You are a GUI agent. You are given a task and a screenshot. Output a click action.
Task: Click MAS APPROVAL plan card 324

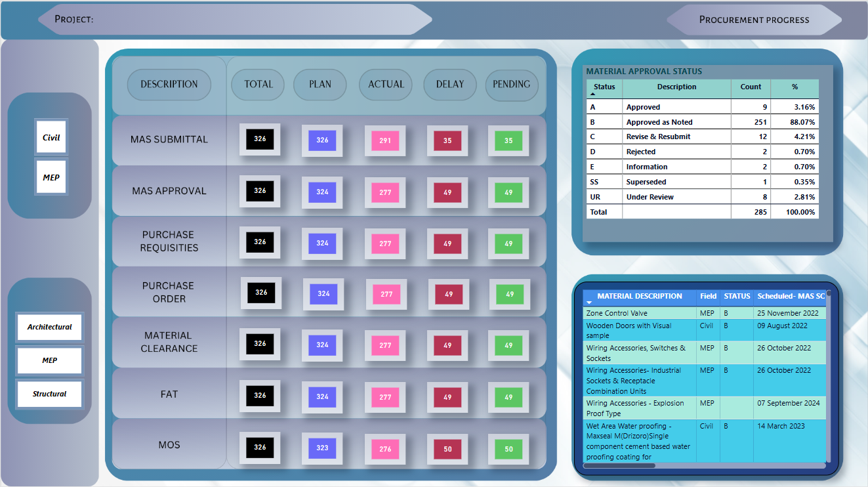tap(322, 192)
